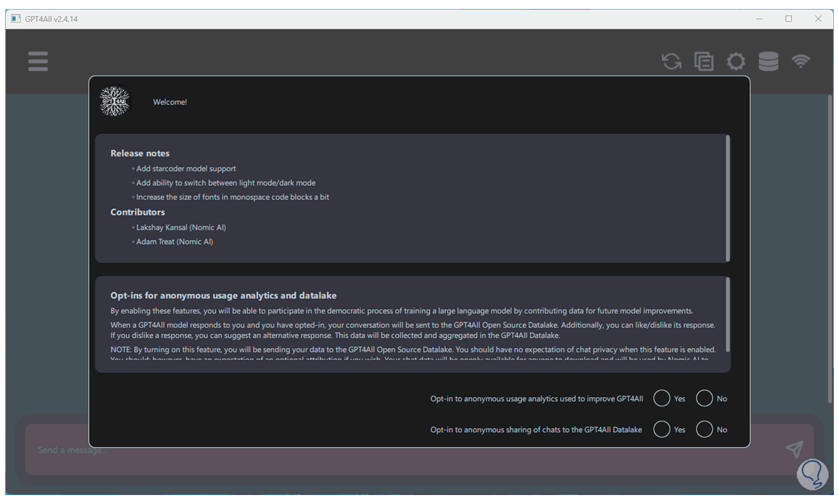Click contributor 'Adam Treat (Nomic AI)'
Screen dimensions: 839x504
tap(174, 242)
